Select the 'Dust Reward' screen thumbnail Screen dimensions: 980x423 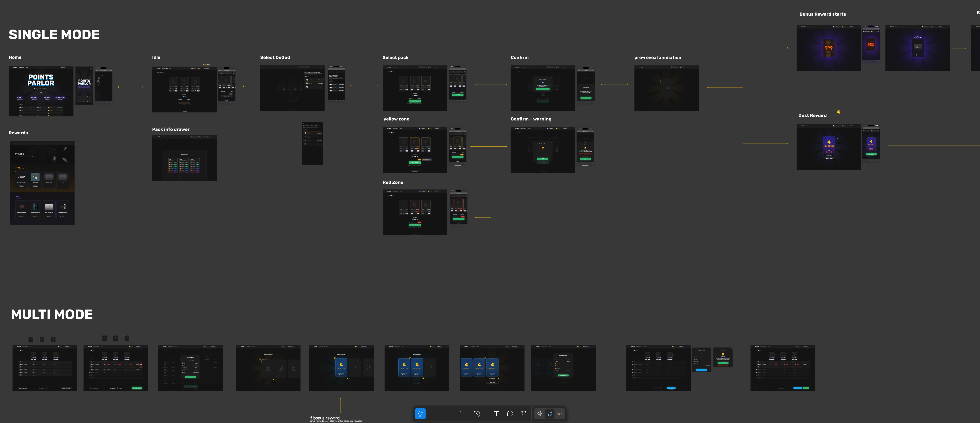[829, 147]
